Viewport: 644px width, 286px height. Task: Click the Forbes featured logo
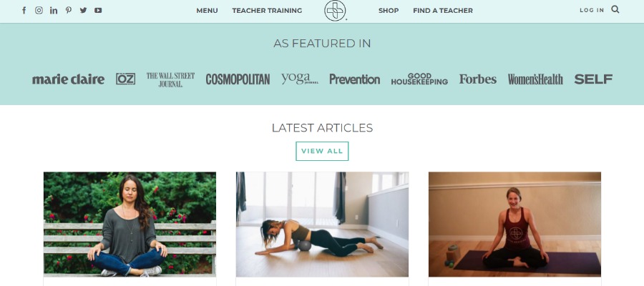(478, 79)
